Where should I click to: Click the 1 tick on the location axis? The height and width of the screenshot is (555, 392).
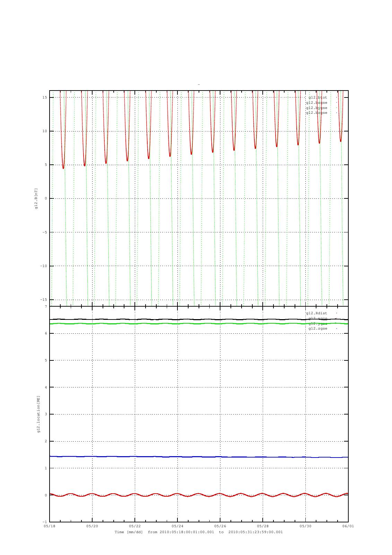pyautogui.click(x=46, y=468)
